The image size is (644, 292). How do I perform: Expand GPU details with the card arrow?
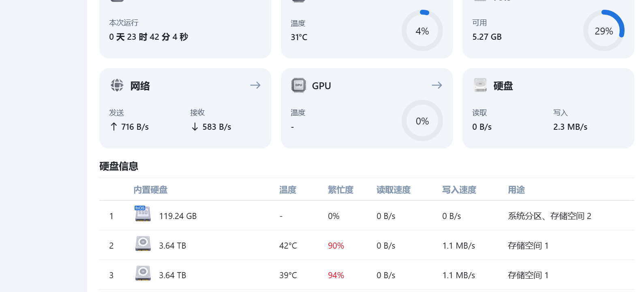tap(437, 85)
